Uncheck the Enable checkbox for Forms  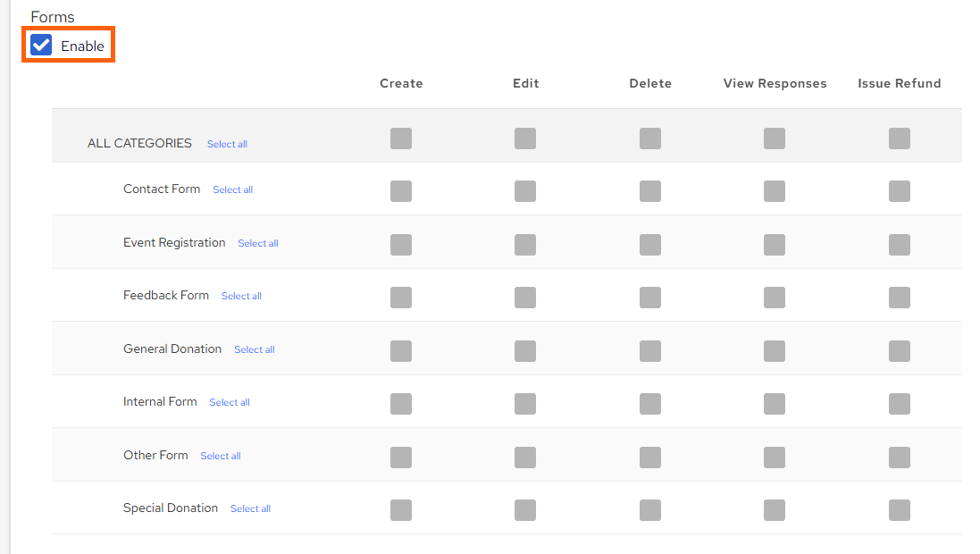click(39, 44)
